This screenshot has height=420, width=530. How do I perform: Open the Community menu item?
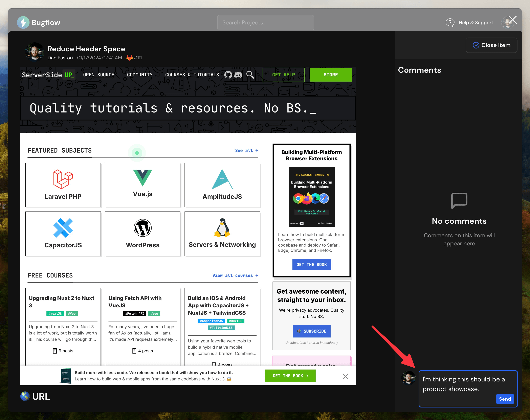point(140,75)
